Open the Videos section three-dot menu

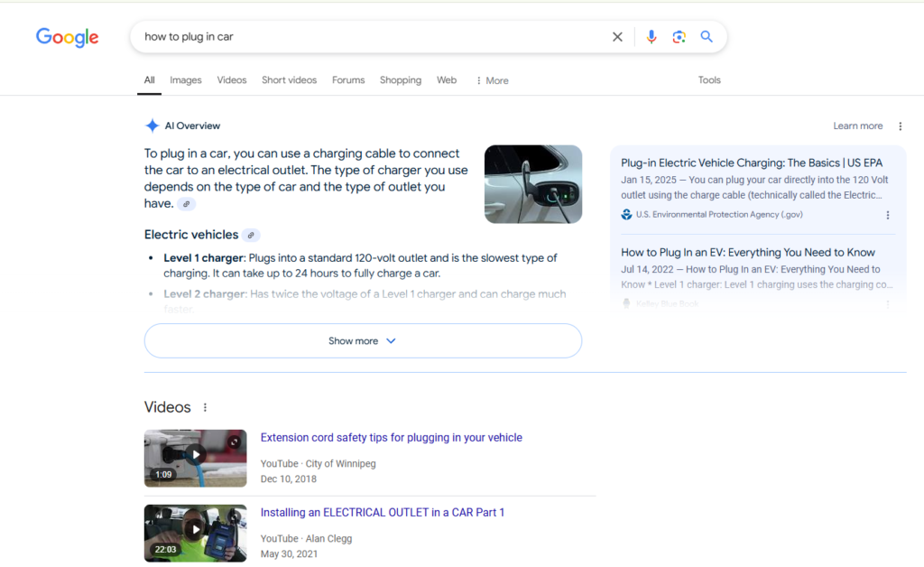point(205,407)
